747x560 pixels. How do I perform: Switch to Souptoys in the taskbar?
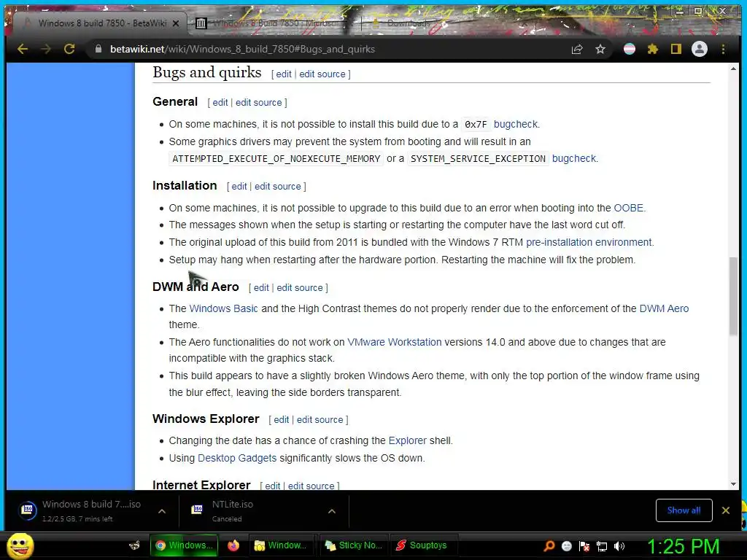tap(423, 545)
